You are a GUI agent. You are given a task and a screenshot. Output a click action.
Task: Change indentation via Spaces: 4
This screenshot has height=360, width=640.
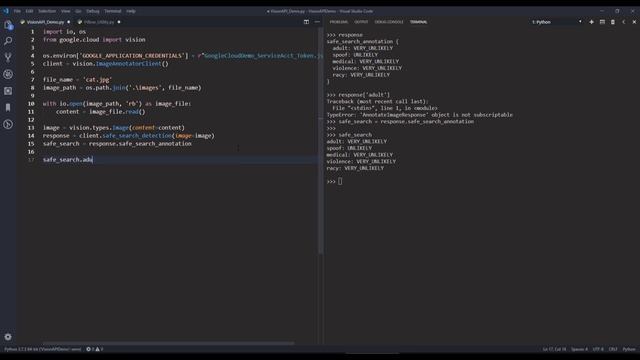coord(580,349)
